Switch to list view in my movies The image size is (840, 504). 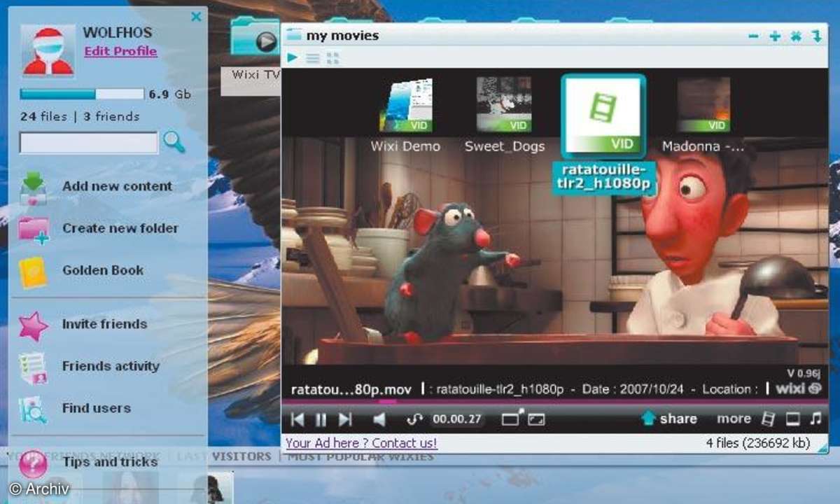coord(312,59)
